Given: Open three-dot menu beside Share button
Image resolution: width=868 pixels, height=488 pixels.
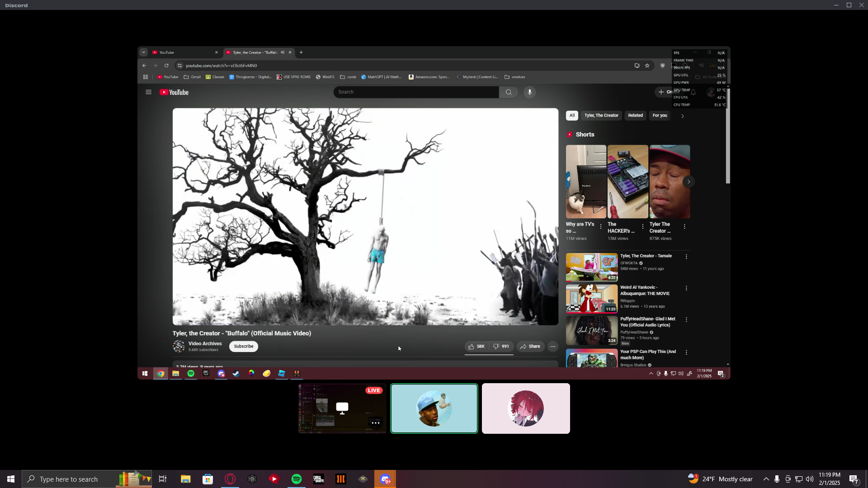Looking at the screenshot, I should point(552,347).
